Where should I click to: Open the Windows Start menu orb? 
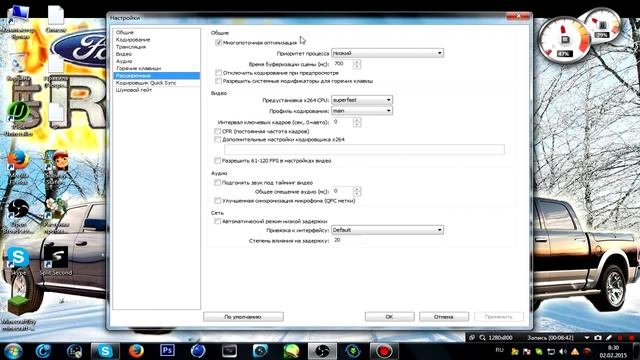click(x=13, y=351)
